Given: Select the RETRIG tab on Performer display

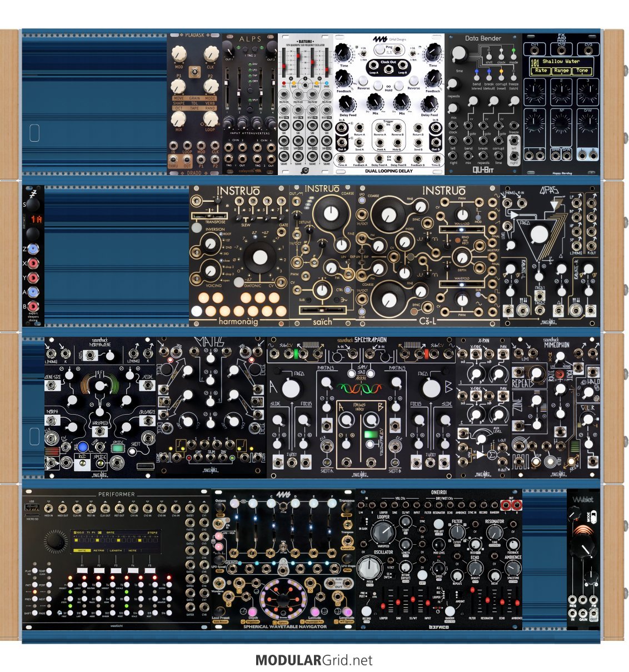Looking at the screenshot, I should pyautogui.click(x=98, y=551).
